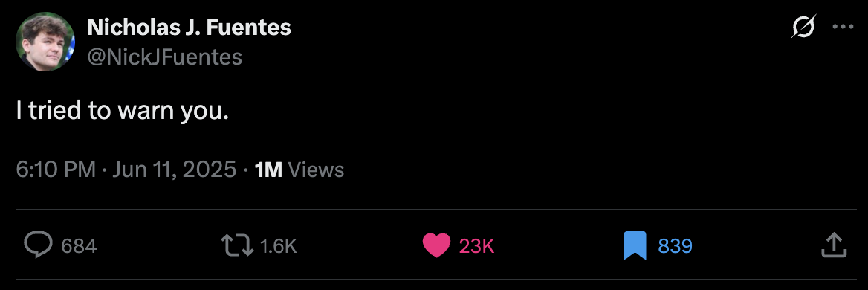Click the 6:10 PM timestamp
This screenshot has height=290, width=868.
56,170
